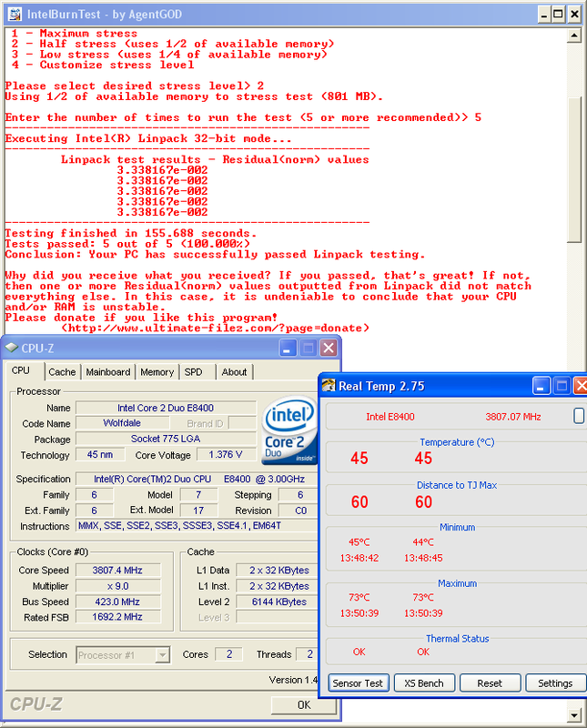587x728 pixels.
Task: Switch to the Memory tab
Action: (x=157, y=372)
